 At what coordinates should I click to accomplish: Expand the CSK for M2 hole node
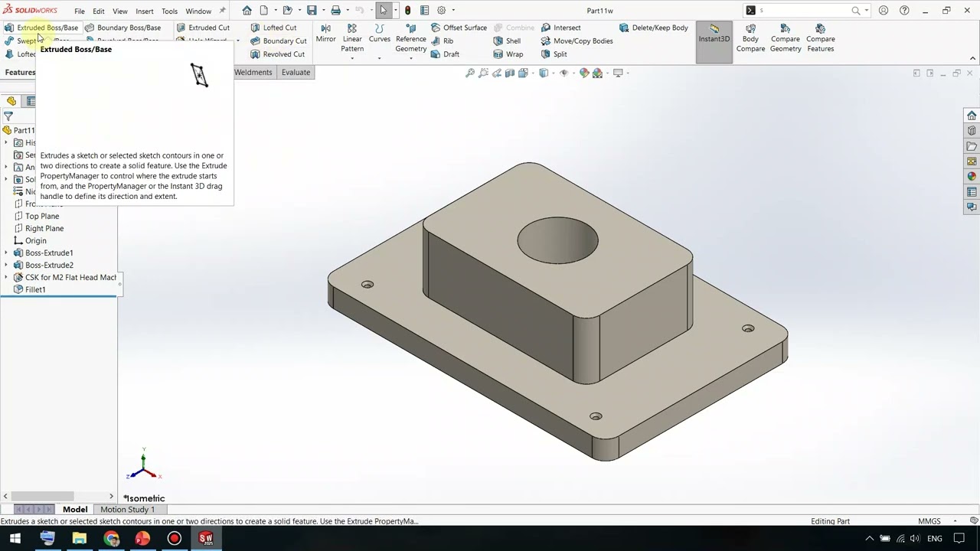coord(6,277)
